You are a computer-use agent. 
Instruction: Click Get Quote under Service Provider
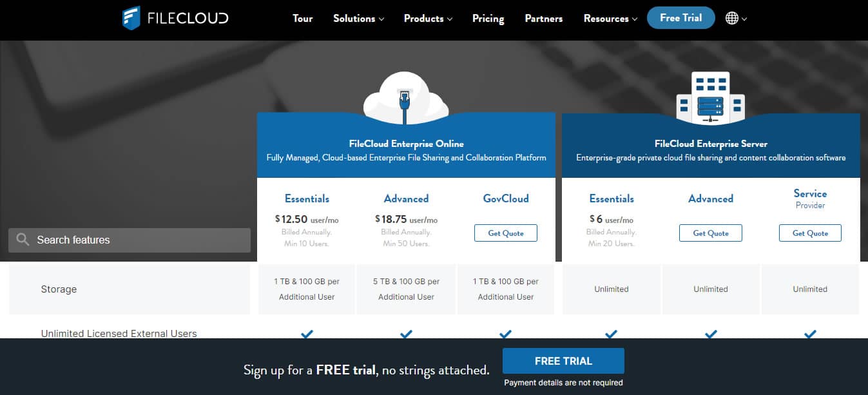tap(810, 233)
